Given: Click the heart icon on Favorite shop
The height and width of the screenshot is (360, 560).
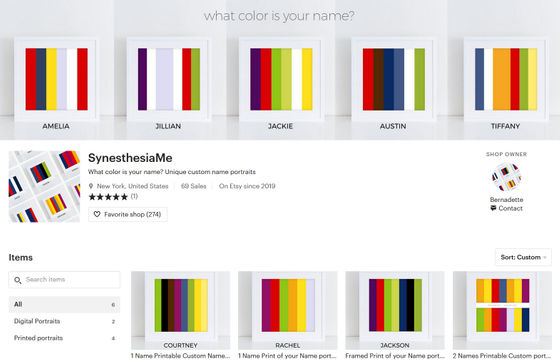Looking at the screenshot, I should click(x=96, y=214).
